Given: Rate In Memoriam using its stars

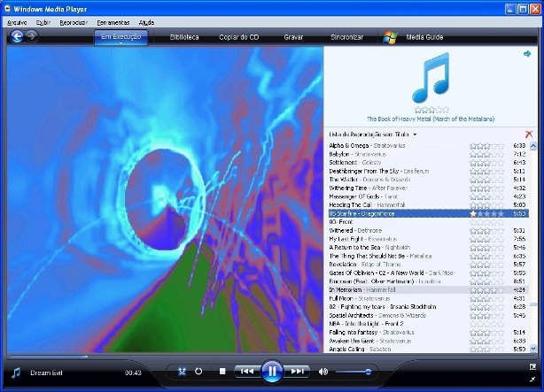Looking at the screenshot, I should 486,290.
